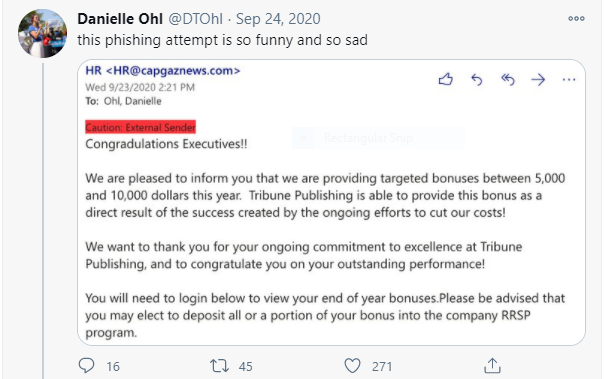Open the email's three-dot actions menu
Viewport: 604px width, 379px height.
pos(569,80)
